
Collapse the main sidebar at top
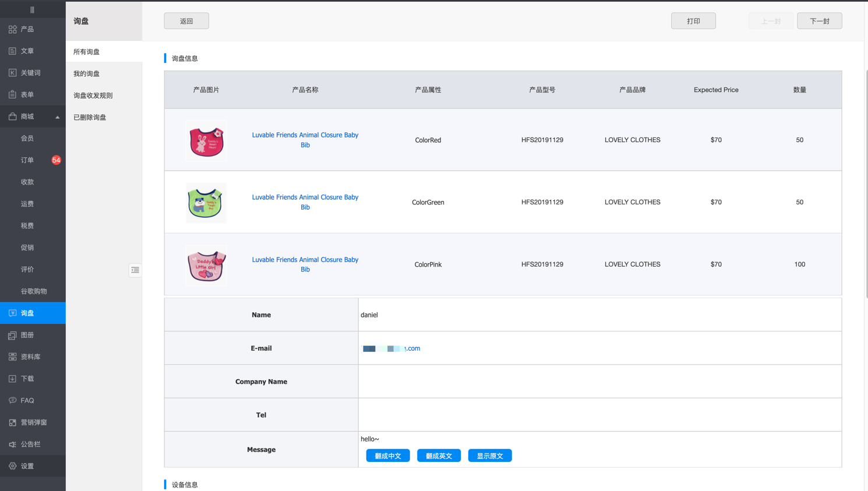(32, 10)
